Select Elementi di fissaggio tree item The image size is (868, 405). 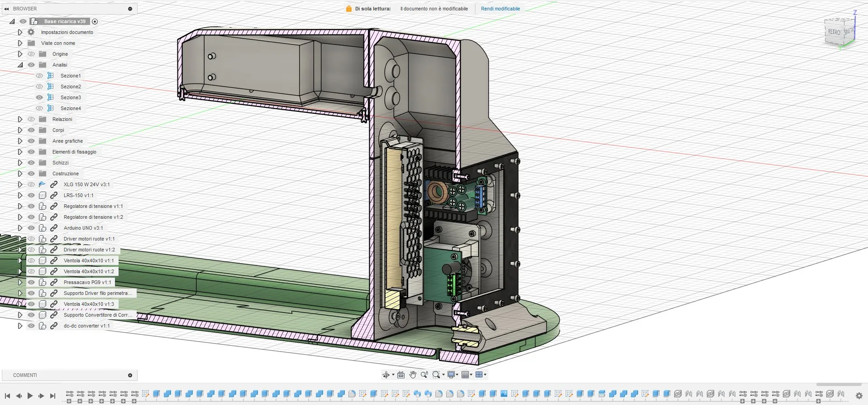tap(74, 152)
